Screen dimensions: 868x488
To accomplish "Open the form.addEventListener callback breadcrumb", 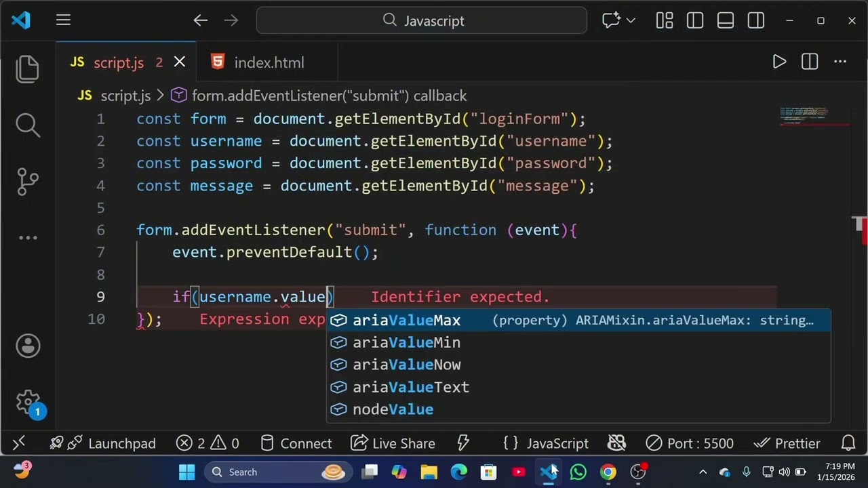I will click(x=329, y=96).
